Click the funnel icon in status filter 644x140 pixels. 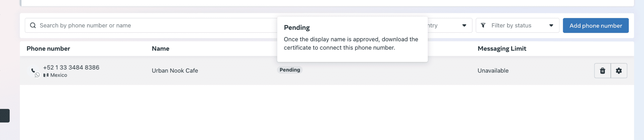(483, 25)
